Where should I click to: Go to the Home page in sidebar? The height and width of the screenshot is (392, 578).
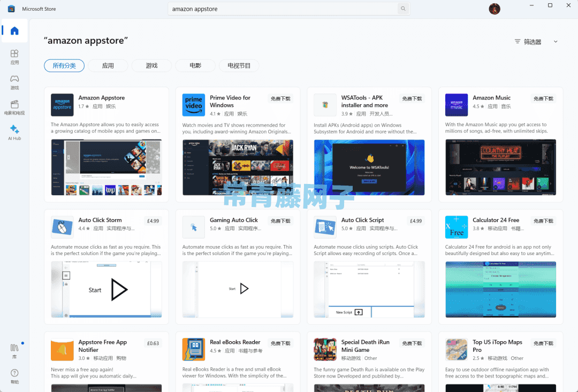pyautogui.click(x=14, y=30)
